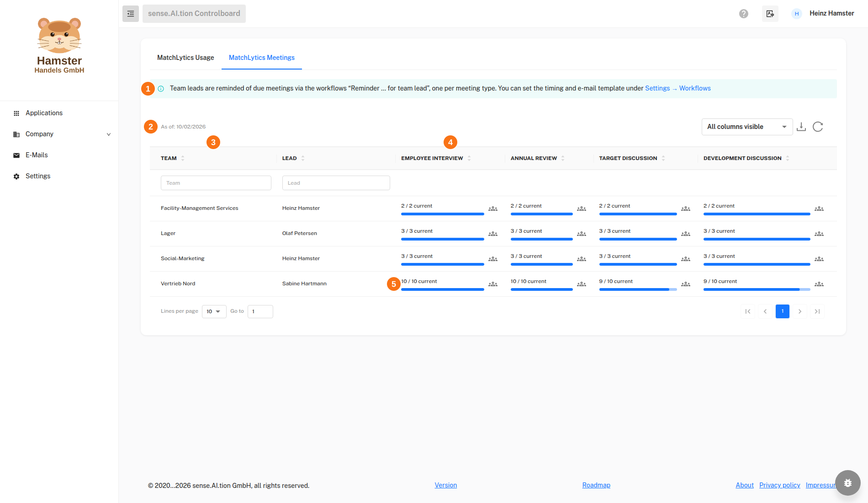This screenshot has height=503, width=868.
Task: Refresh the meetings table
Action: coord(818,127)
